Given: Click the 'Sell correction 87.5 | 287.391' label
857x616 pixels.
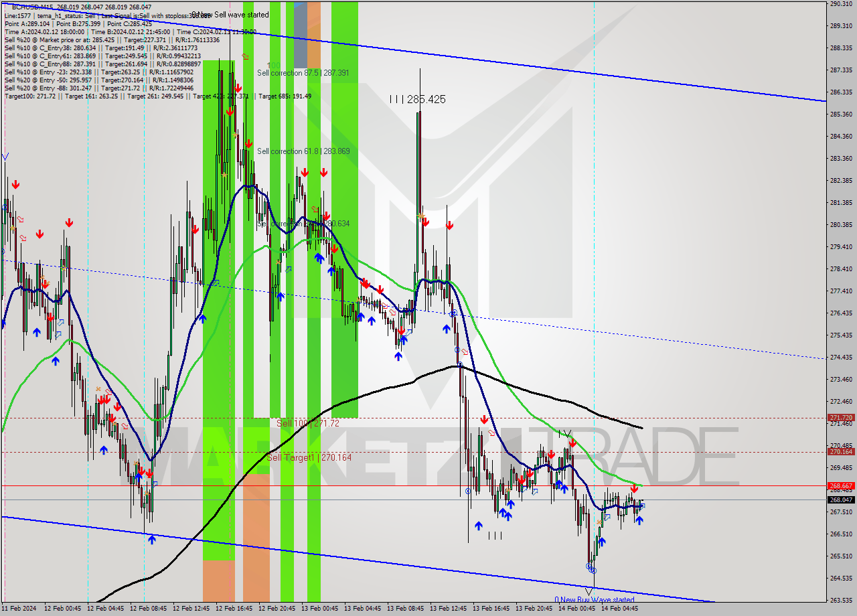Looking at the screenshot, I should [x=303, y=72].
